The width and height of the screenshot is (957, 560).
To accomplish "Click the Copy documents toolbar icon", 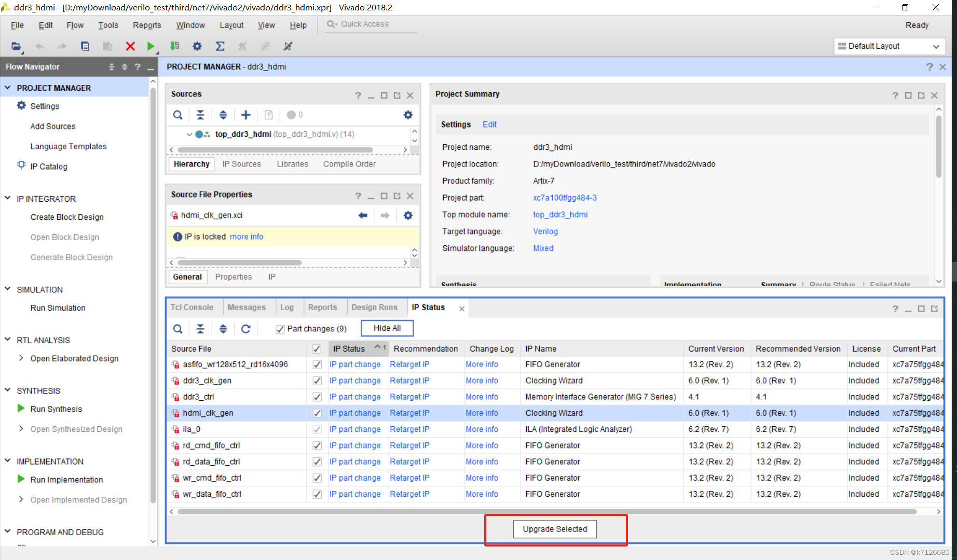I will 85,46.
